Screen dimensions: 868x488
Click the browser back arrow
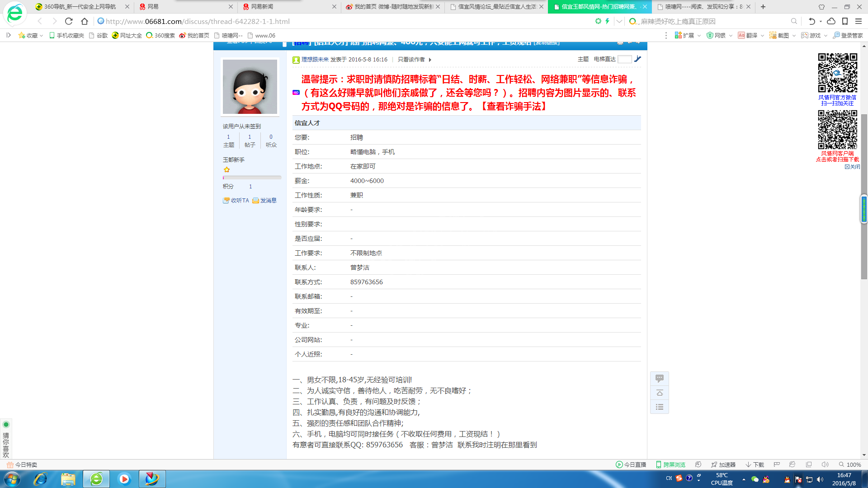40,21
